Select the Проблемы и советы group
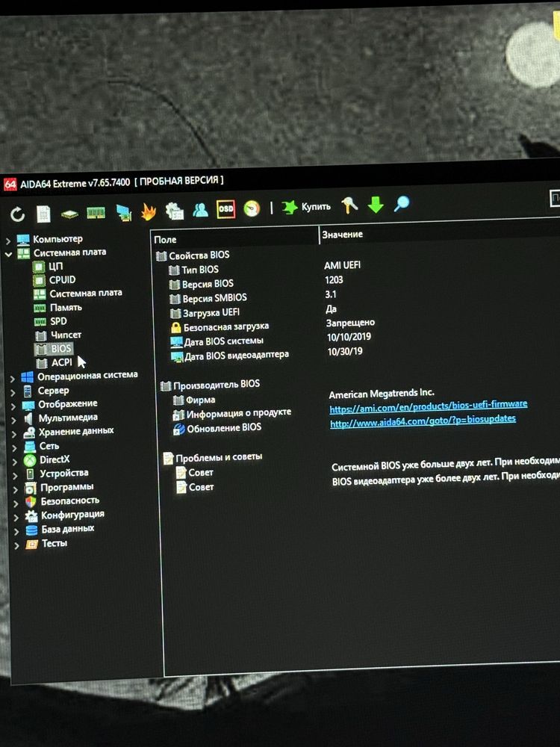This screenshot has width=560, height=747. point(213,459)
